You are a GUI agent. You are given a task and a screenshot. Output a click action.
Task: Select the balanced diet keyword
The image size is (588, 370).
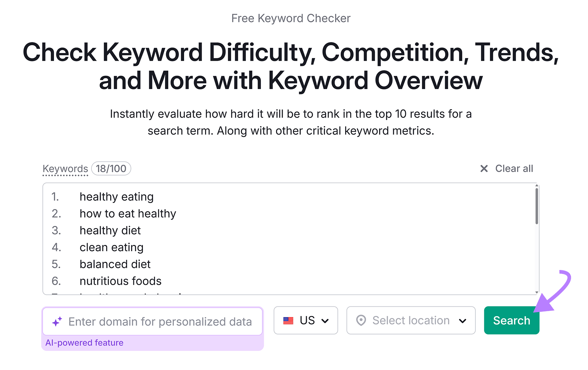tap(115, 264)
